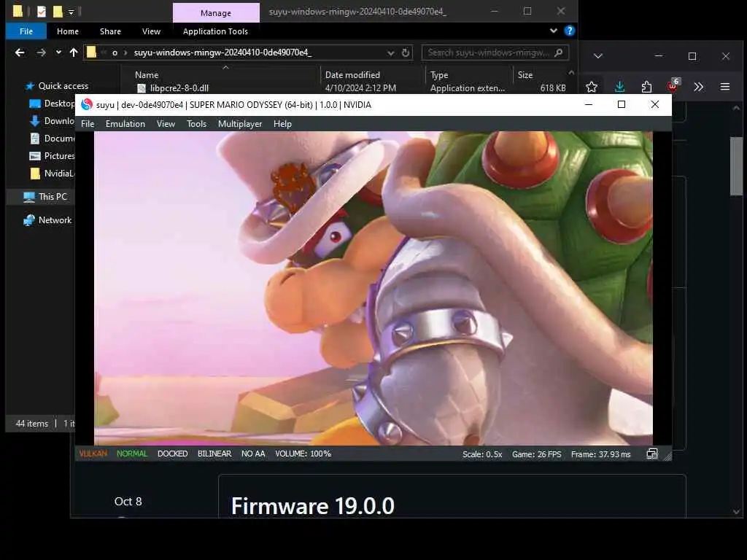
Task: Open the Help menu in suyu
Action: [282, 124]
